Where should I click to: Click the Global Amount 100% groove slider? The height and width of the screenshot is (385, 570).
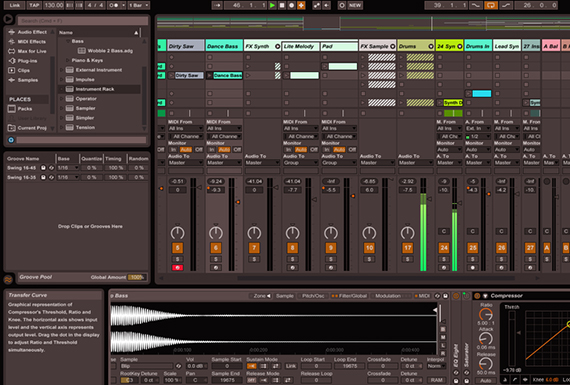coord(137,277)
